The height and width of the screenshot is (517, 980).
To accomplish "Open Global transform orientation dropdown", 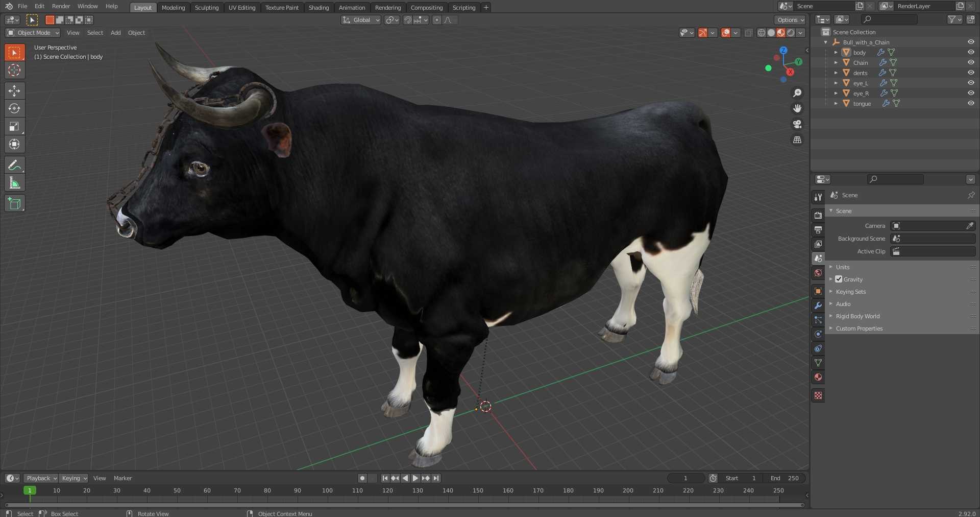I will [361, 20].
